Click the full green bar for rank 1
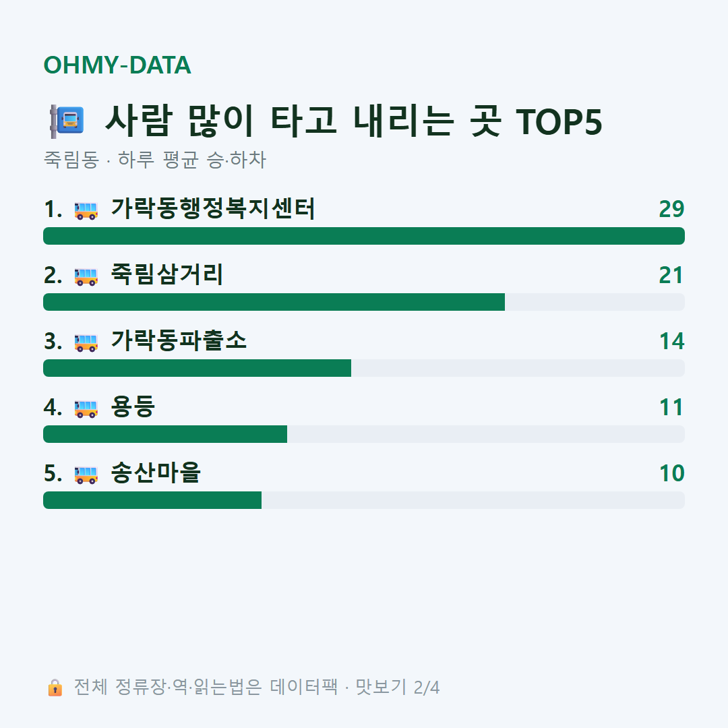The height and width of the screenshot is (728, 728). (x=364, y=236)
